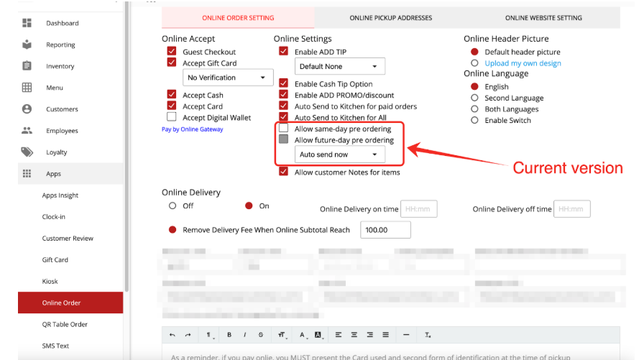This screenshot has width=644, height=360.
Task: Click the Pay by Online Gateway link
Action: [192, 129]
